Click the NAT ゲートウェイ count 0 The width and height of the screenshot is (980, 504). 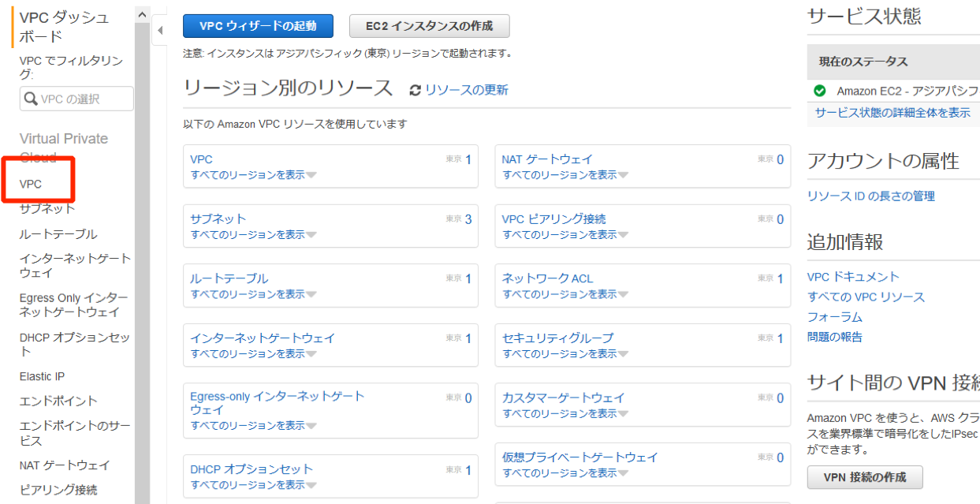[781, 159]
